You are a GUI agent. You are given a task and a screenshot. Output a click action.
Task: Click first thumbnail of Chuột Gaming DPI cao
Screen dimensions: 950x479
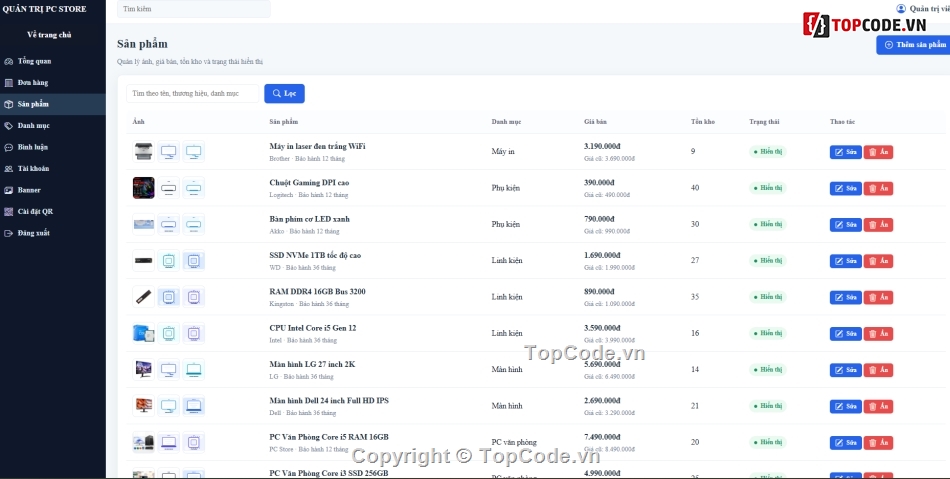[144, 188]
